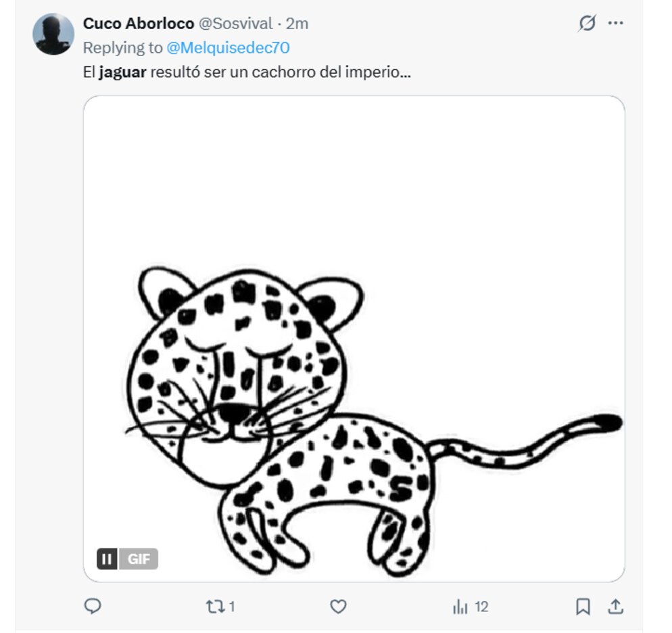
Task: Bookmark this tweet
Action: click(x=583, y=607)
